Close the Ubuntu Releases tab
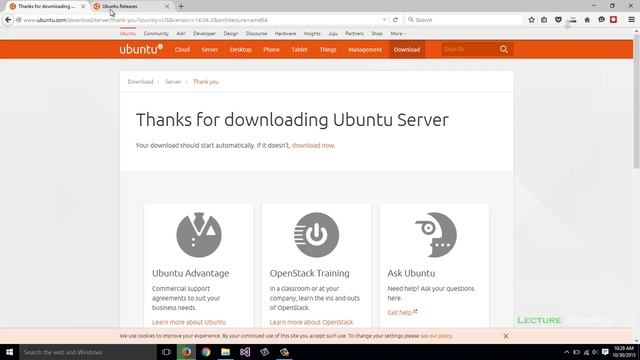This screenshot has width=640, height=360. click(x=167, y=7)
